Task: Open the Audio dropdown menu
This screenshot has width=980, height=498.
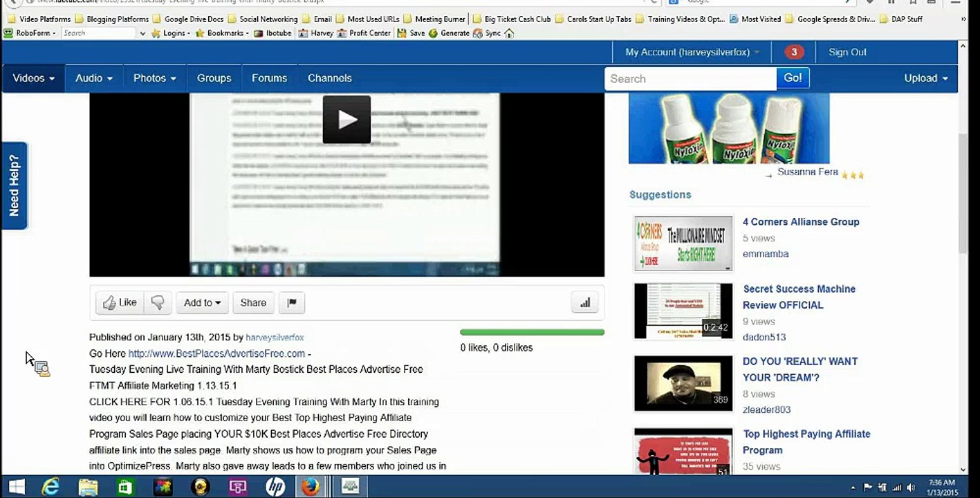Action: coord(94,78)
